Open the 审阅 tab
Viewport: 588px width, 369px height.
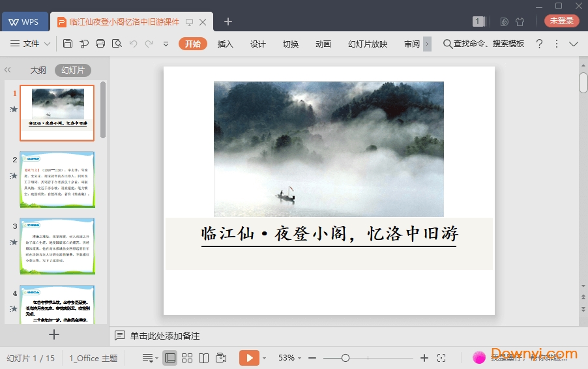[x=412, y=44]
